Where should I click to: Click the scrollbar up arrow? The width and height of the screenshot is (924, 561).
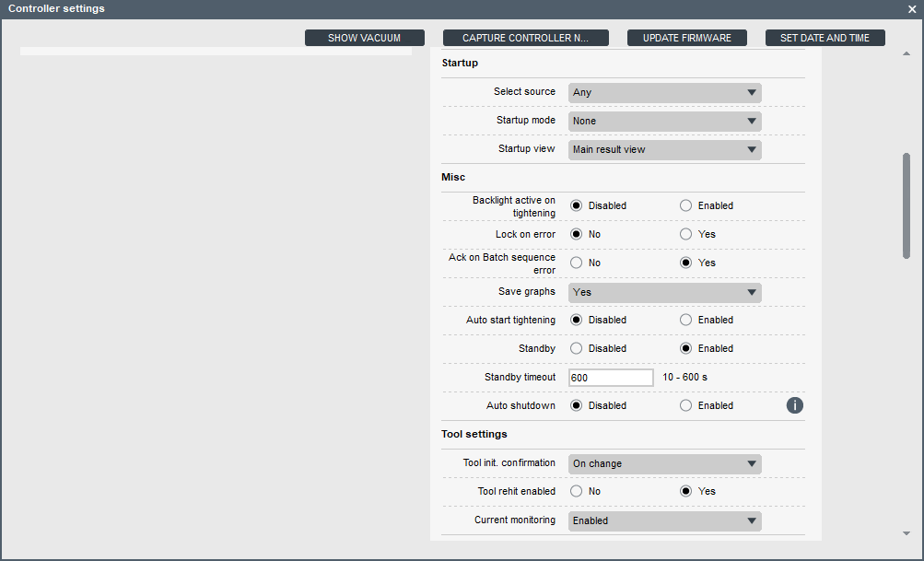906,54
